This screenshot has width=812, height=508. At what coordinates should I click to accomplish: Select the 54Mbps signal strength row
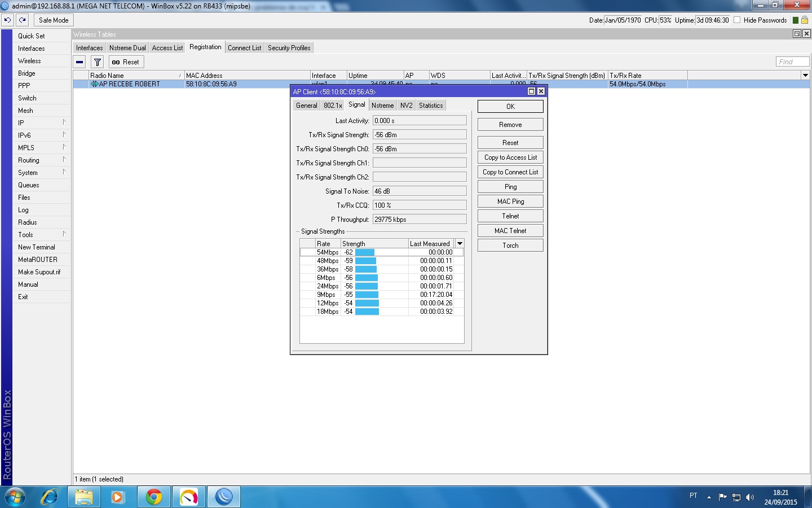click(382, 252)
